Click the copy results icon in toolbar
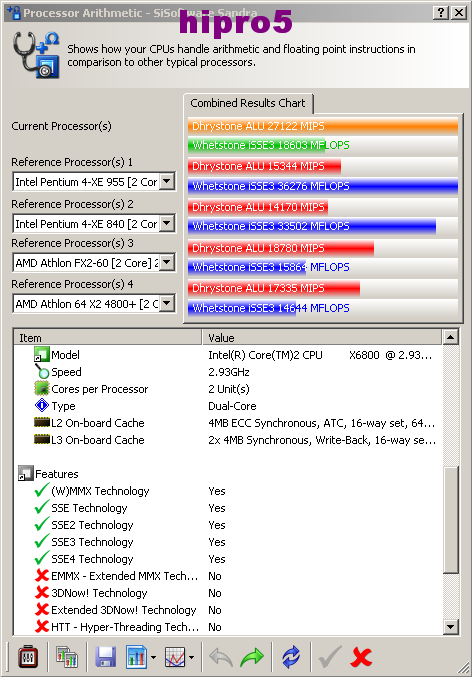The height and width of the screenshot is (677, 472). point(67,657)
